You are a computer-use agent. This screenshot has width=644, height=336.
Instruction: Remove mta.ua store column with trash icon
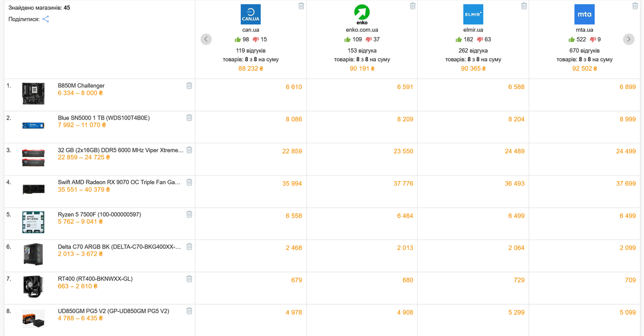point(635,6)
